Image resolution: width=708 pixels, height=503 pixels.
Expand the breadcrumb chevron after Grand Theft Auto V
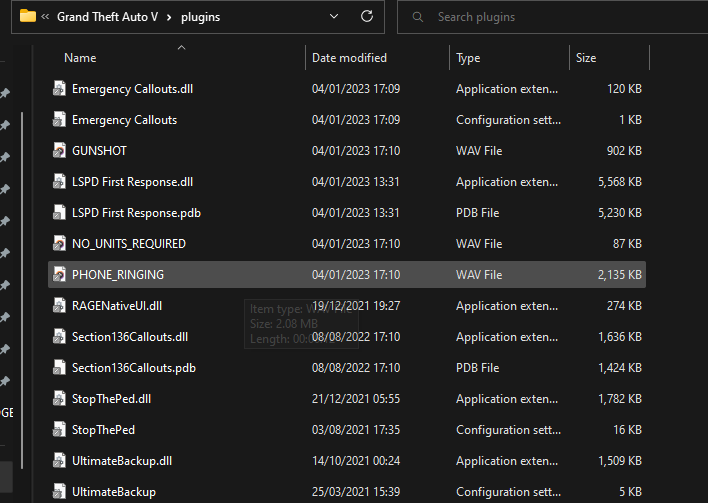pos(168,17)
